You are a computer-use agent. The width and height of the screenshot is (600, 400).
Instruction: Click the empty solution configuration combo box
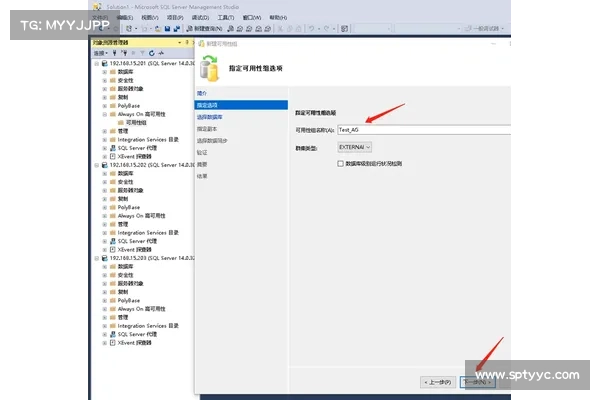pyautogui.click(x=373, y=28)
